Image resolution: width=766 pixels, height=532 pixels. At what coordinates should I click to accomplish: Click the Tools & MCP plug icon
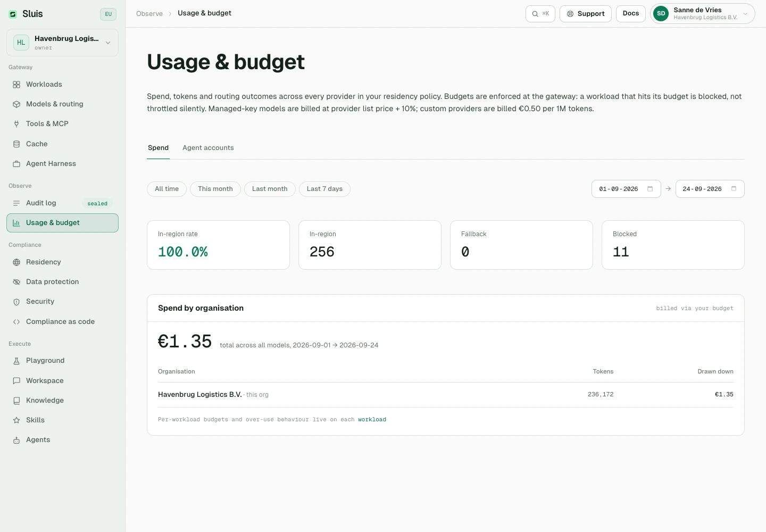click(16, 124)
